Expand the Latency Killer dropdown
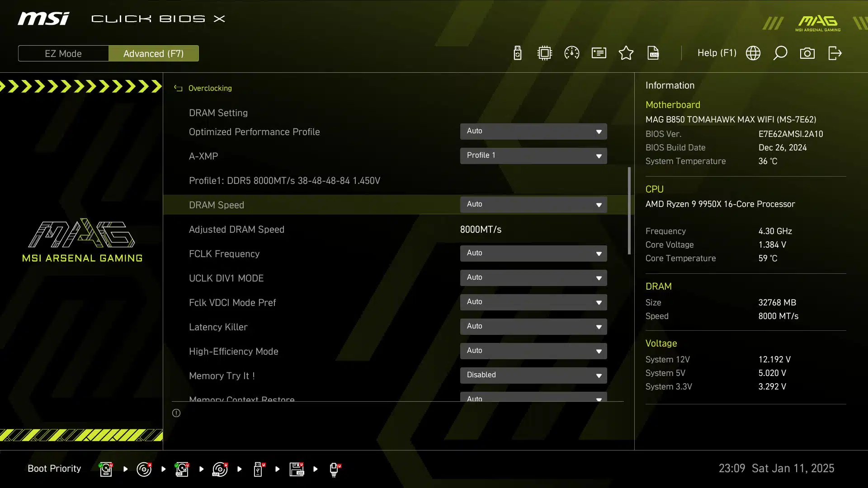This screenshot has width=868, height=488. pos(533,327)
